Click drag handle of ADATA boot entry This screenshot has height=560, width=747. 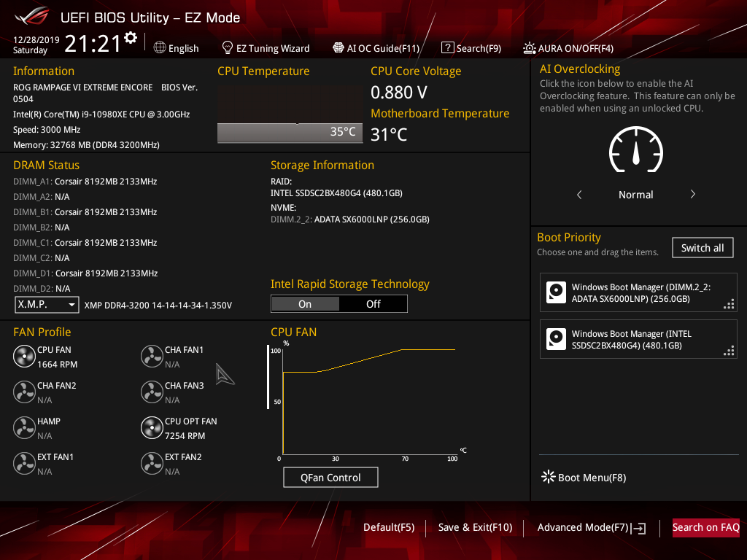(729, 304)
